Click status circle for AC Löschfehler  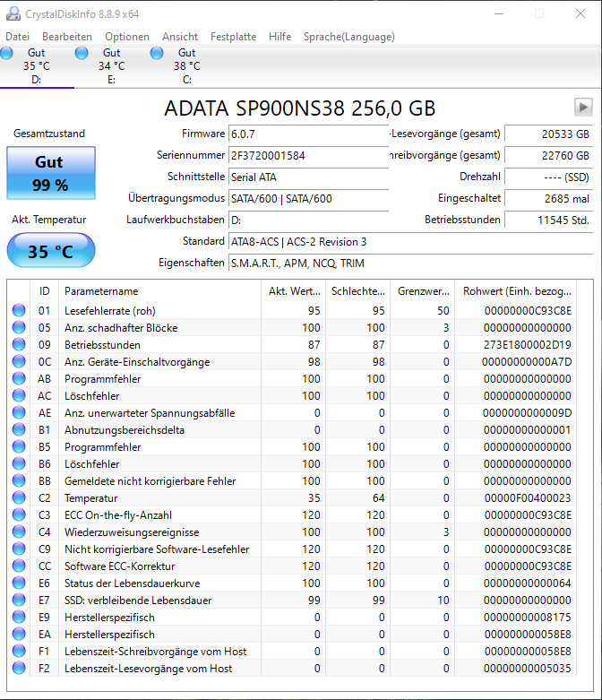pyautogui.click(x=19, y=395)
